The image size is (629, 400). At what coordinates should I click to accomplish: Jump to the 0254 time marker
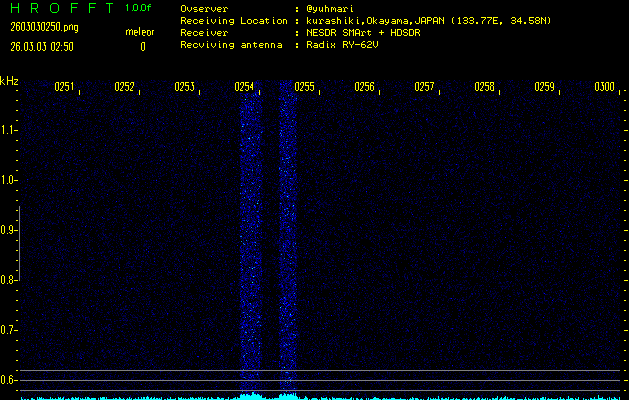pyautogui.click(x=244, y=87)
